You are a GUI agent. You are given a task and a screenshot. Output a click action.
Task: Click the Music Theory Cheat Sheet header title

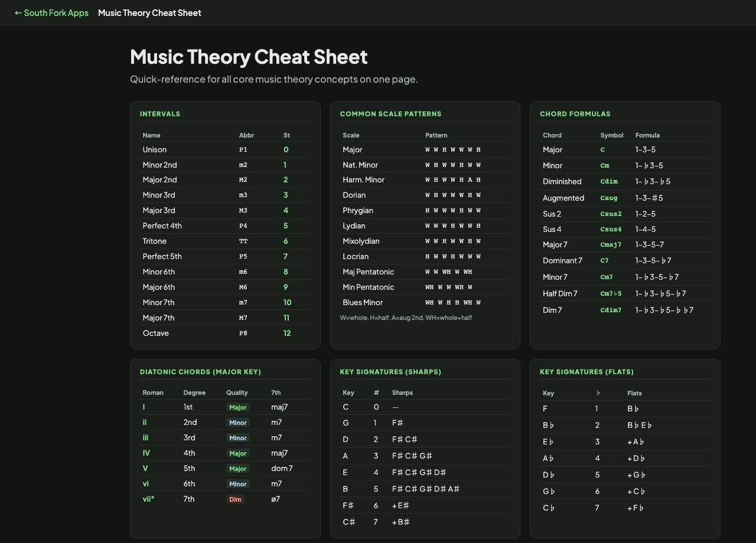click(x=149, y=12)
